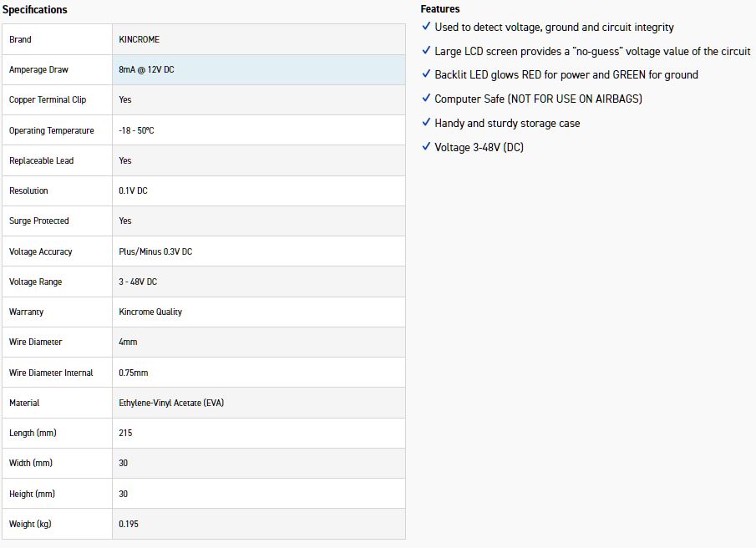Viewport: 756px width, 548px height.
Task: Click checkmark icon next to 'Large LCD screen'
Action: coord(427,51)
